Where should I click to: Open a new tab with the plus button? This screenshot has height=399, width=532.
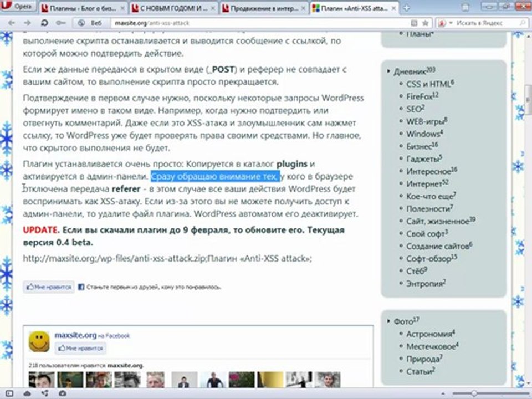pyautogui.click(x=406, y=8)
